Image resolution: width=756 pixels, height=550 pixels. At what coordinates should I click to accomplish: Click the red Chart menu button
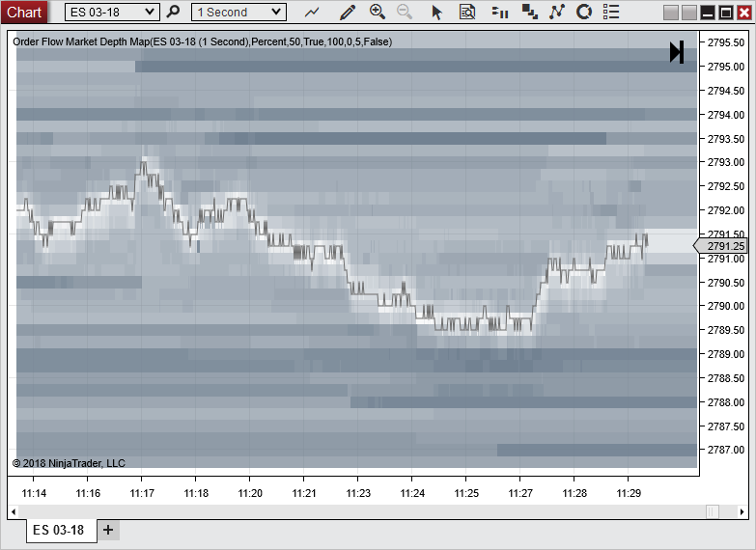click(x=24, y=12)
